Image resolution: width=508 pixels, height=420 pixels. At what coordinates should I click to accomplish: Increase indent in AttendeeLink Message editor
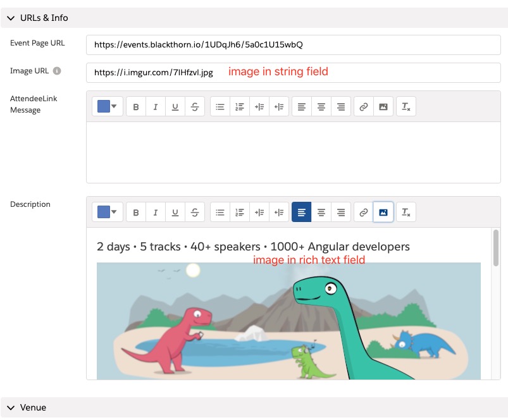(x=259, y=106)
